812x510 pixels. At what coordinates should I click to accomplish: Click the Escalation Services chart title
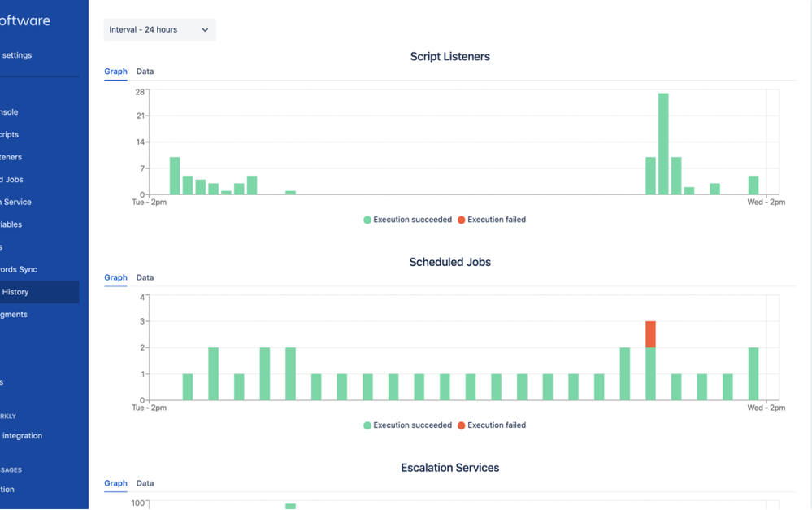[450, 468]
